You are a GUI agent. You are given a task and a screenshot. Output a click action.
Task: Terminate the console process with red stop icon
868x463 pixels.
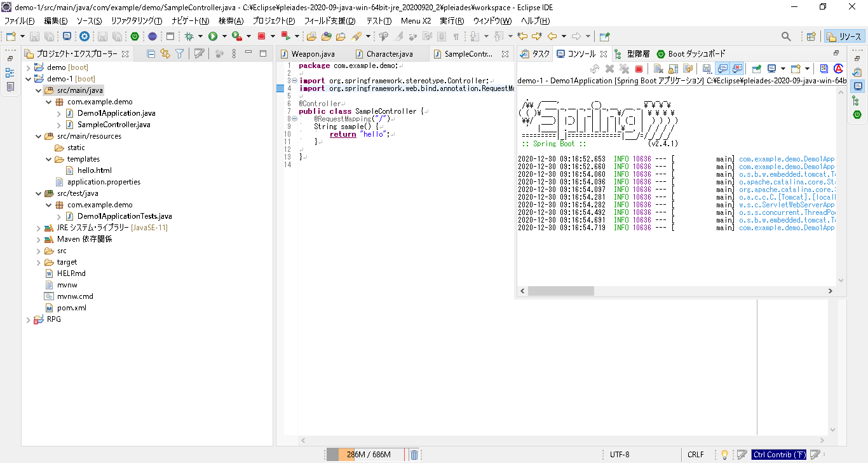(639, 69)
